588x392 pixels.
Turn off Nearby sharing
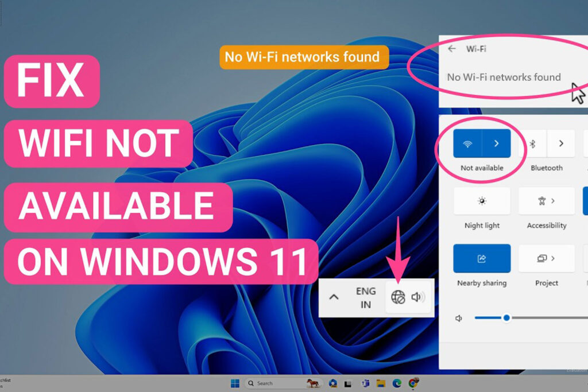(482, 258)
